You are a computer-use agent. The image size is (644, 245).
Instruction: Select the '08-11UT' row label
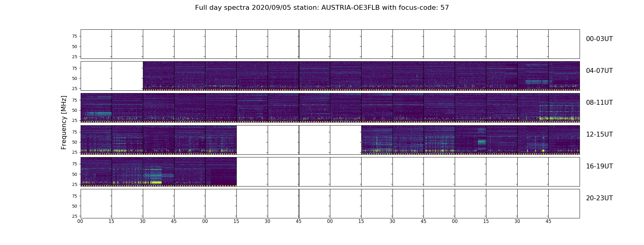[599, 103]
